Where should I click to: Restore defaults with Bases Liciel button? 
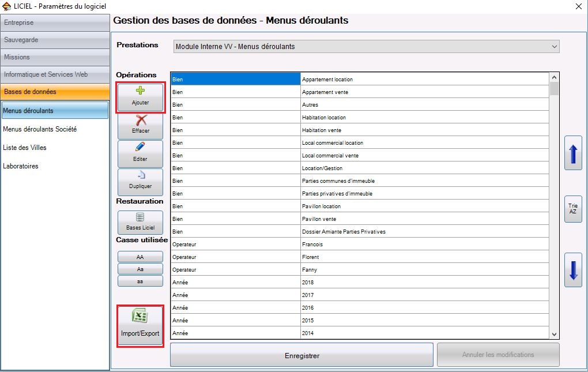point(140,223)
